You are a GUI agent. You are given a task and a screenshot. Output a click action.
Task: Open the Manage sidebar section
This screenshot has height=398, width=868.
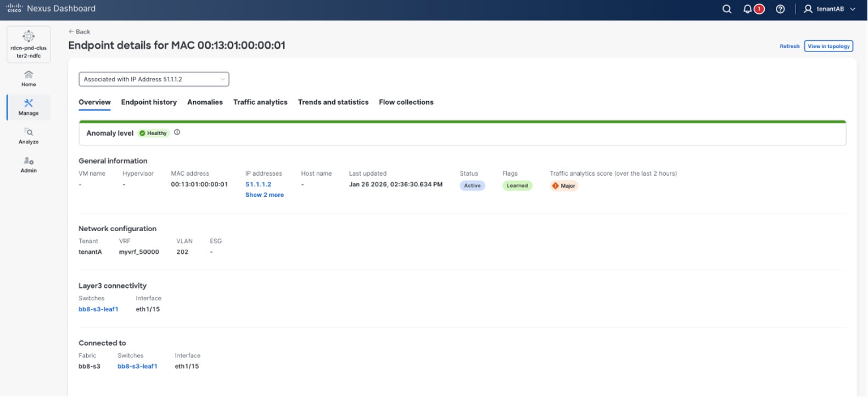coord(29,107)
